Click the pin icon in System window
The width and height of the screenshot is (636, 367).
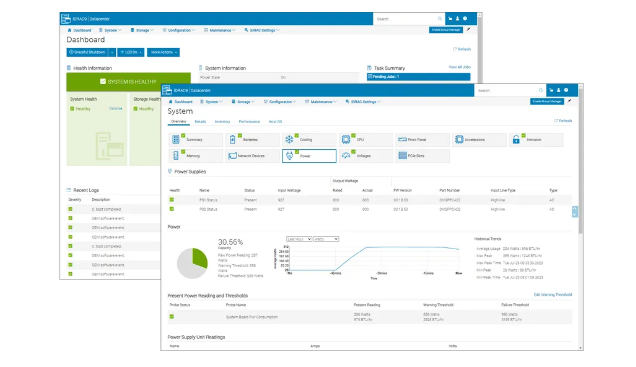[x=569, y=101]
